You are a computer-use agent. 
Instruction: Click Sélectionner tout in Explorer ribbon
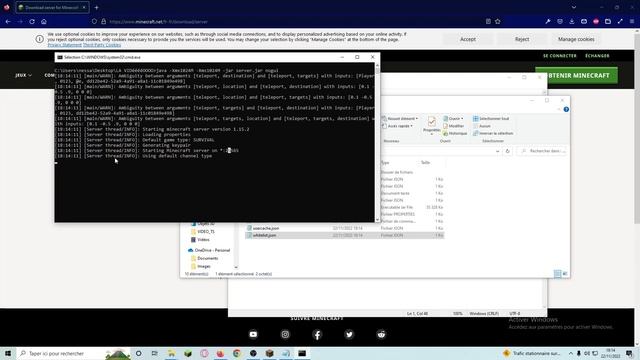491,118
